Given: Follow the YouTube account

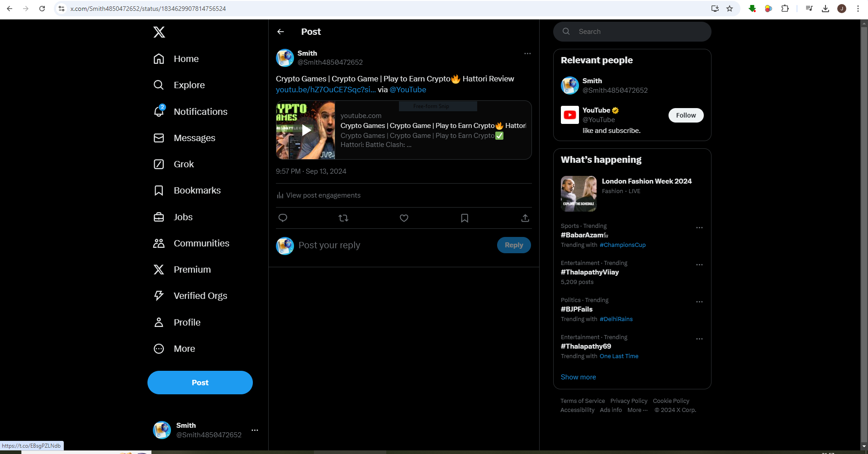Looking at the screenshot, I should click(x=686, y=115).
